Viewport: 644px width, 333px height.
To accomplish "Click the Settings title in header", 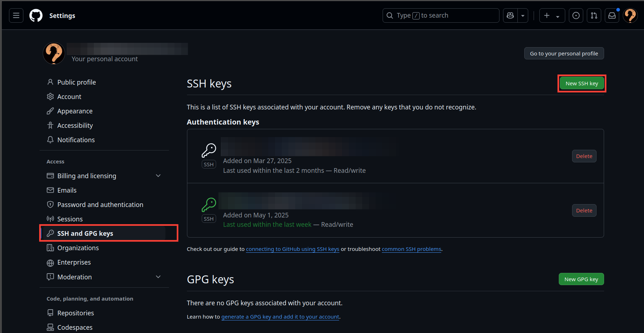I will pos(62,15).
